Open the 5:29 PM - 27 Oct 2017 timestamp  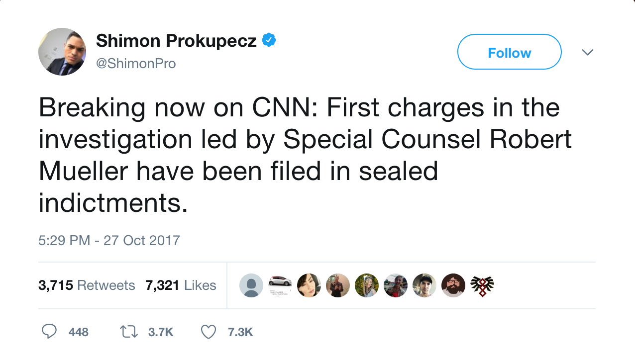click(x=109, y=240)
